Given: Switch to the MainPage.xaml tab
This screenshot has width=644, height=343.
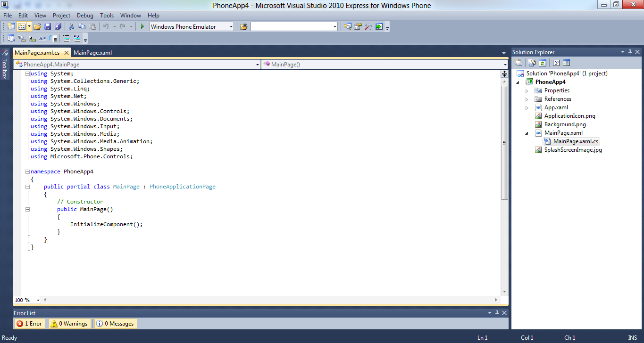Looking at the screenshot, I should coord(93,53).
